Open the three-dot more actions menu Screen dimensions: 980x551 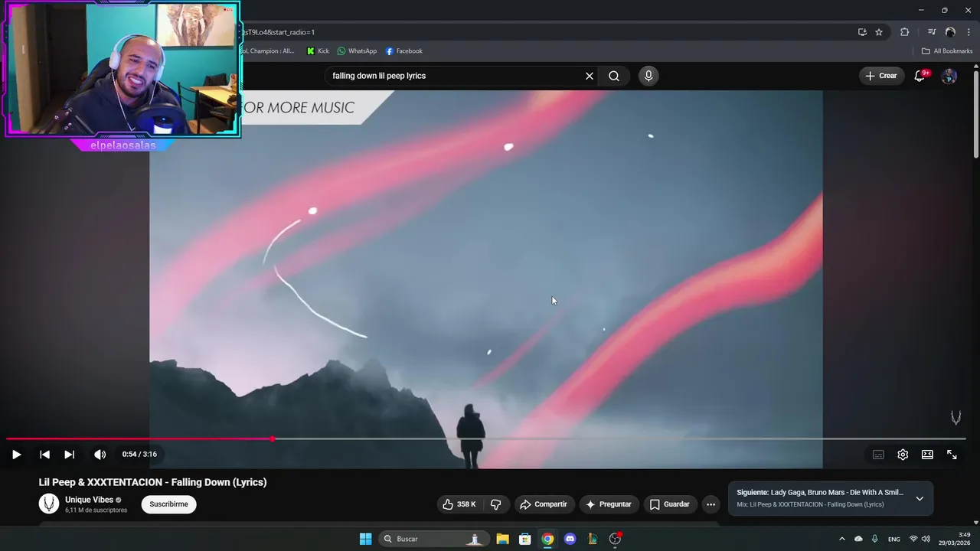point(710,504)
